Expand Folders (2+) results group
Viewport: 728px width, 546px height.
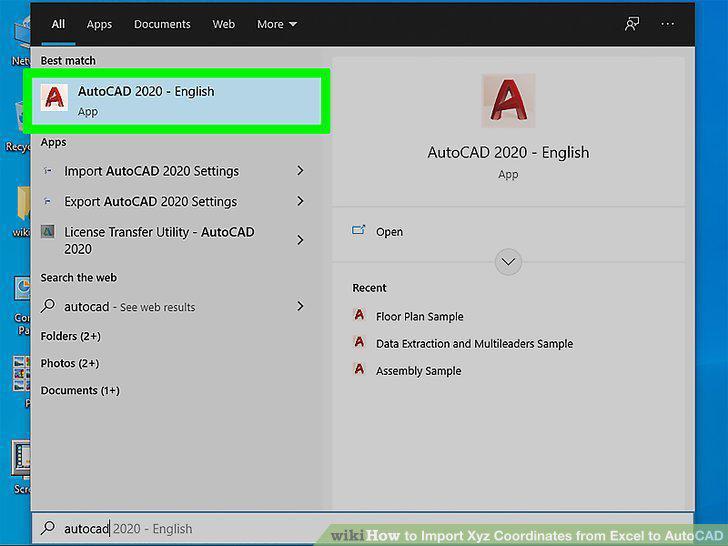71,336
